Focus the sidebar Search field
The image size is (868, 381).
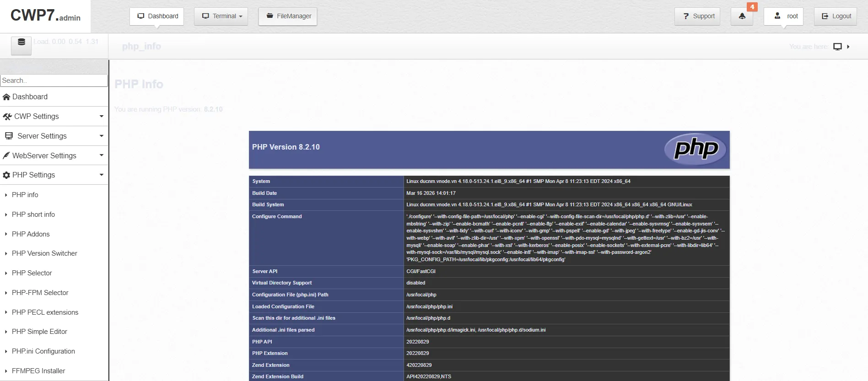tap(54, 80)
